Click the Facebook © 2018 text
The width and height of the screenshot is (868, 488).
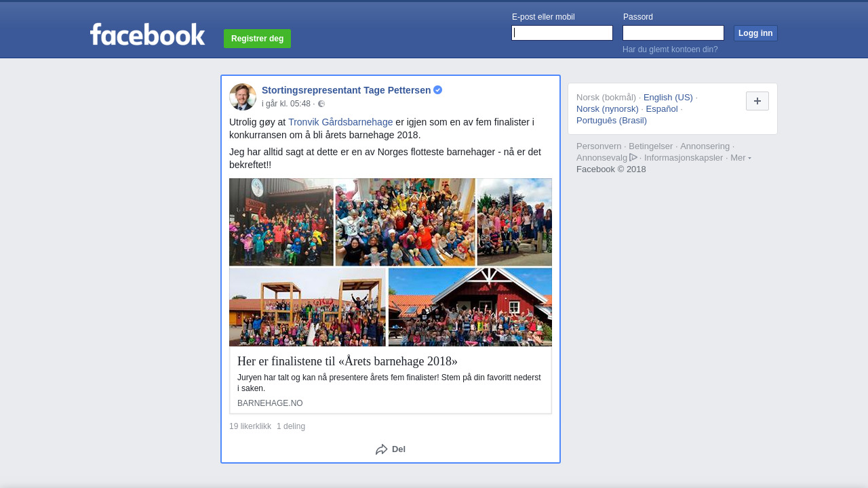[611, 169]
